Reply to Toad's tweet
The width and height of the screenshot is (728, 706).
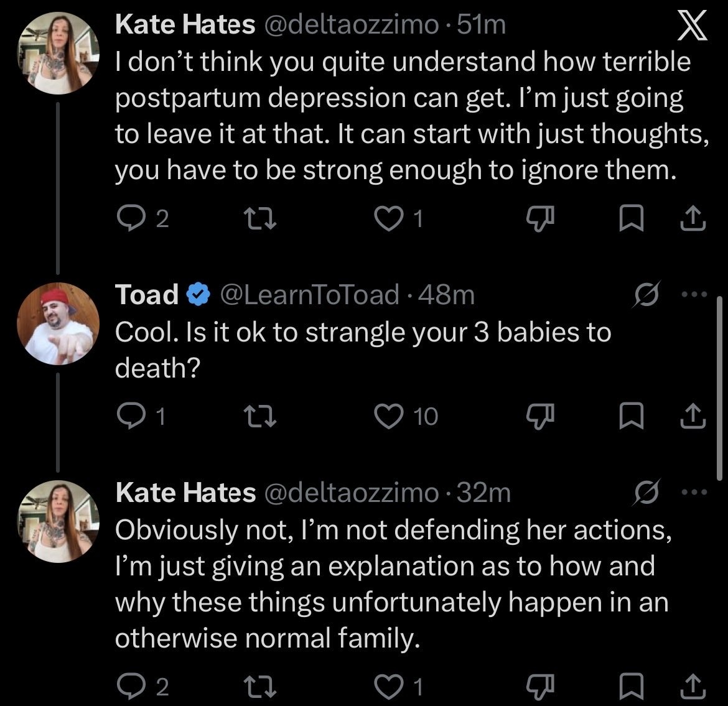[x=131, y=416]
